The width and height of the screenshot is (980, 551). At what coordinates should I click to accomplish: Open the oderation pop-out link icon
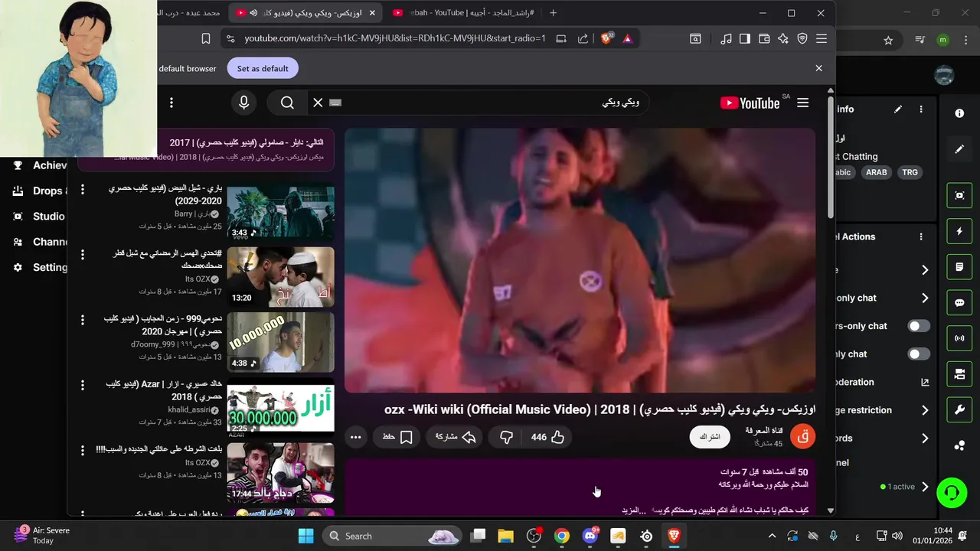point(925,382)
